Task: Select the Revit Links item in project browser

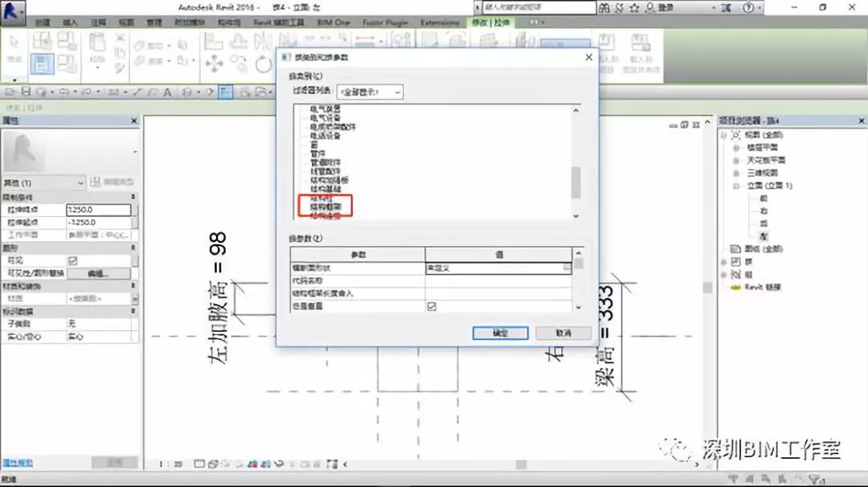Action: tap(762, 287)
